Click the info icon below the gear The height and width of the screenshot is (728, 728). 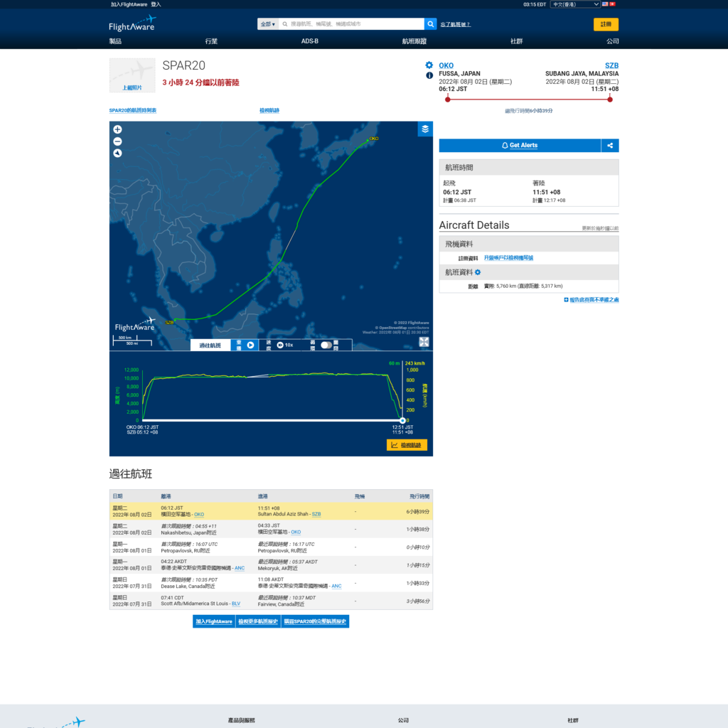point(429,75)
